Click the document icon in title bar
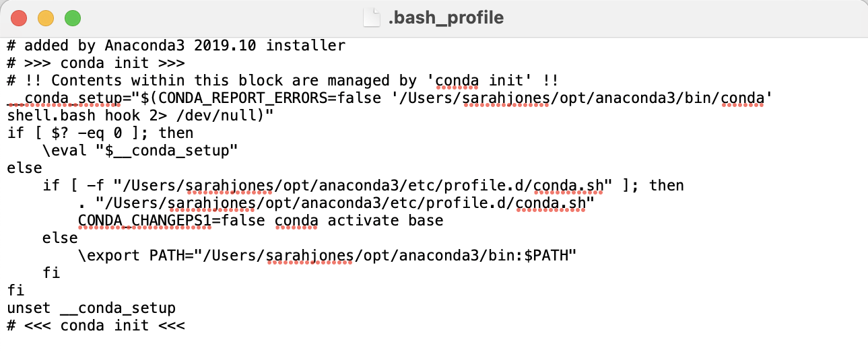 click(371, 17)
